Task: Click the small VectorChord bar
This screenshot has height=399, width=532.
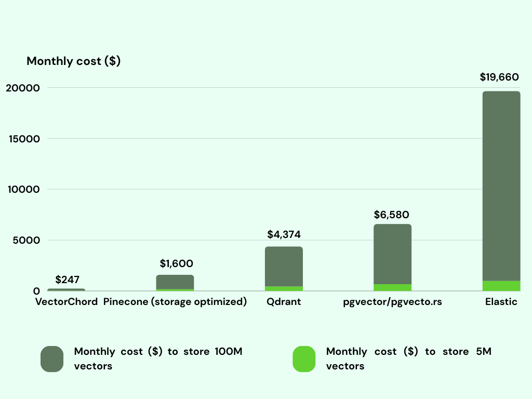Action: point(66,289)
